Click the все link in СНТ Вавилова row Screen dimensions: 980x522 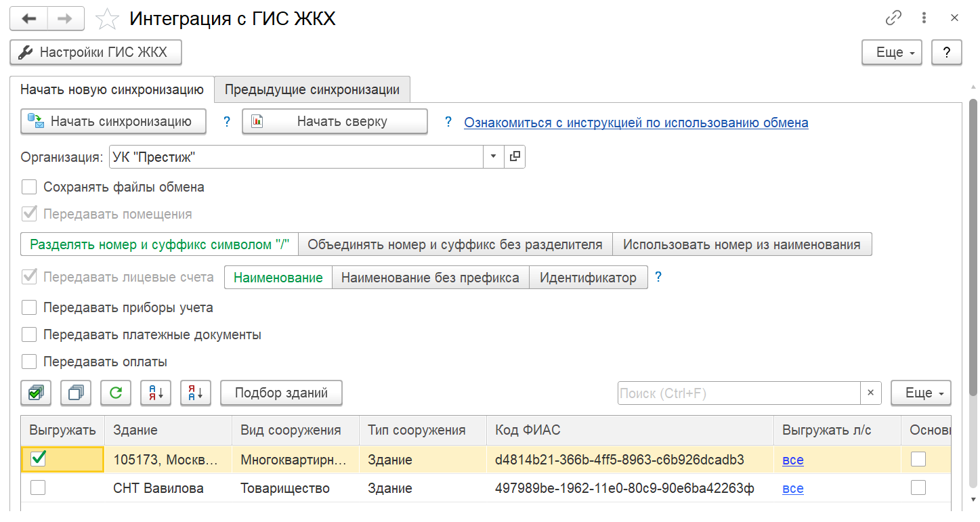click(793, 488)
